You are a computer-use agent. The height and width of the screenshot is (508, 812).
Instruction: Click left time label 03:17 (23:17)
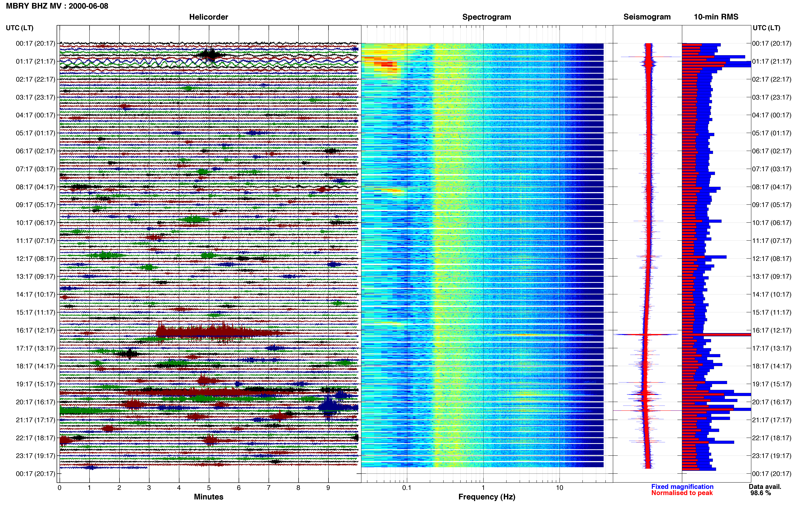coord(36,97)
